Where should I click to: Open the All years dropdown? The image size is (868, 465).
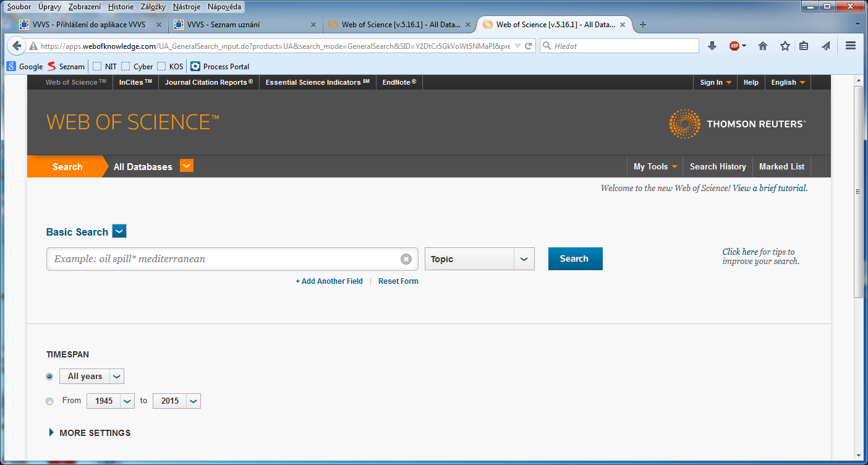pyautogui.click(x=117, y=376)
